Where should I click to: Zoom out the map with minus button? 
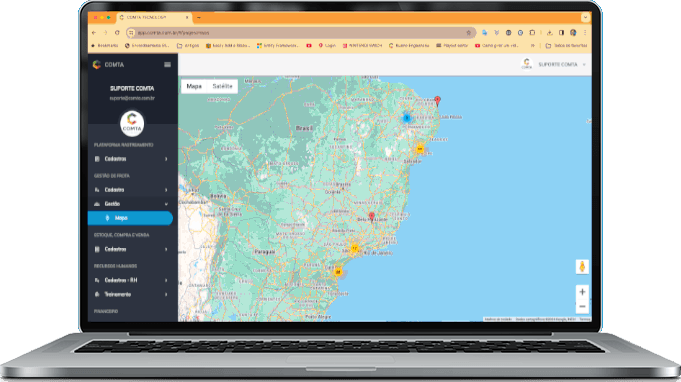click(582, 306)
